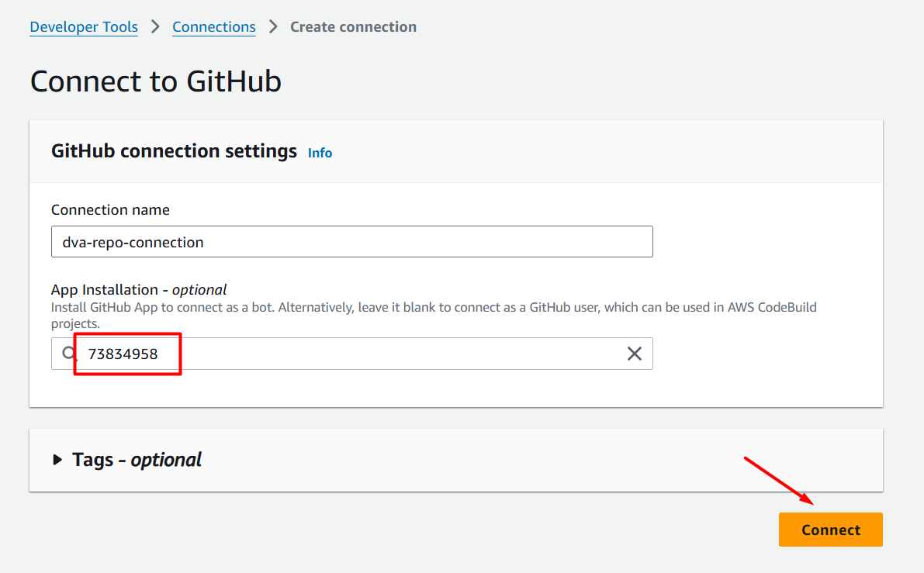This screenshot has width=924, height=573.
Task: Click chevron before Create connection breadcrumb
Action: [273, 27]
